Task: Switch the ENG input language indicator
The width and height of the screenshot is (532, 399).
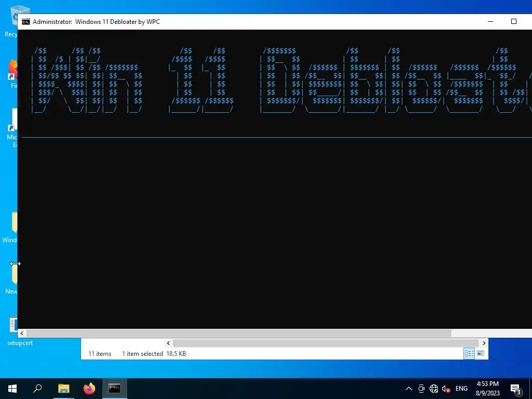Action: pyautogui.click(x=461, y=389)
